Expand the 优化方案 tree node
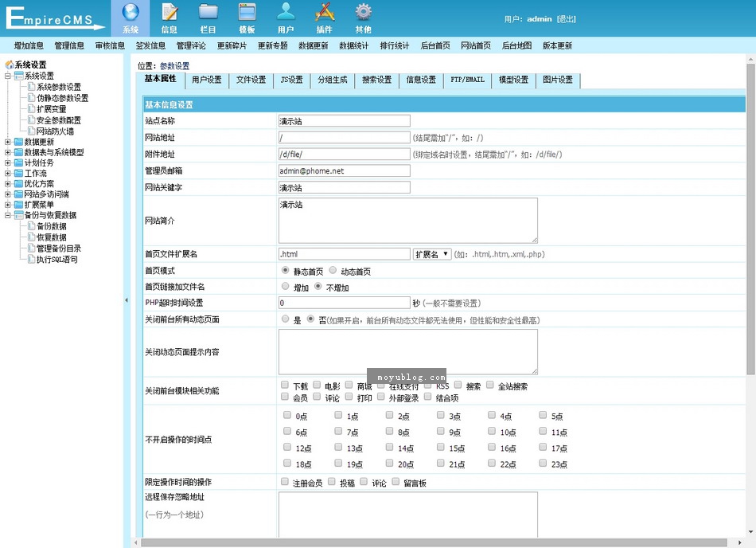The image size is (756, 548). [x=8, y=184]
